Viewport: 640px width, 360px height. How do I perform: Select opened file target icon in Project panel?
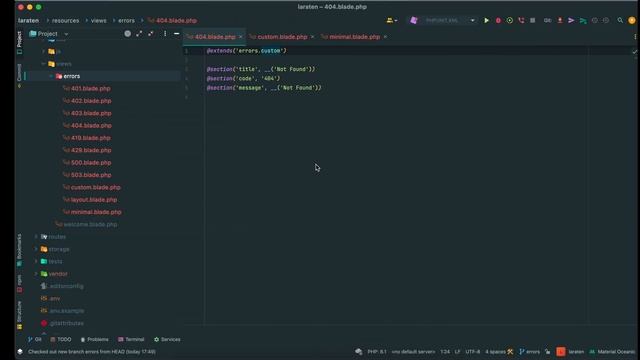pos(128,34)
